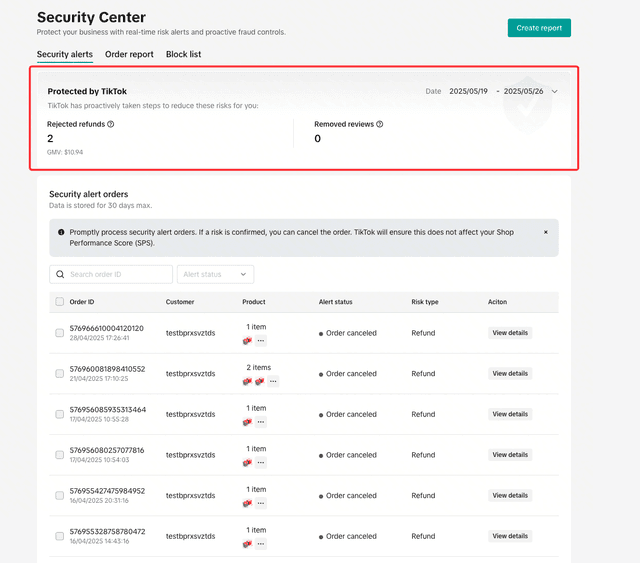
Task: View details for order 576960081898410552
Action: [510, 374]
